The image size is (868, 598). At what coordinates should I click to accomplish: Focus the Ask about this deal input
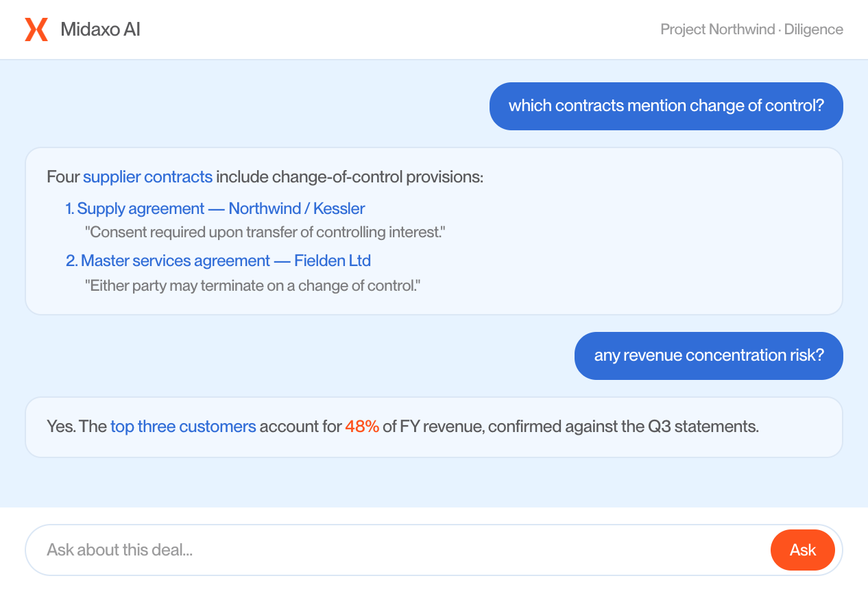click(398, 550)
